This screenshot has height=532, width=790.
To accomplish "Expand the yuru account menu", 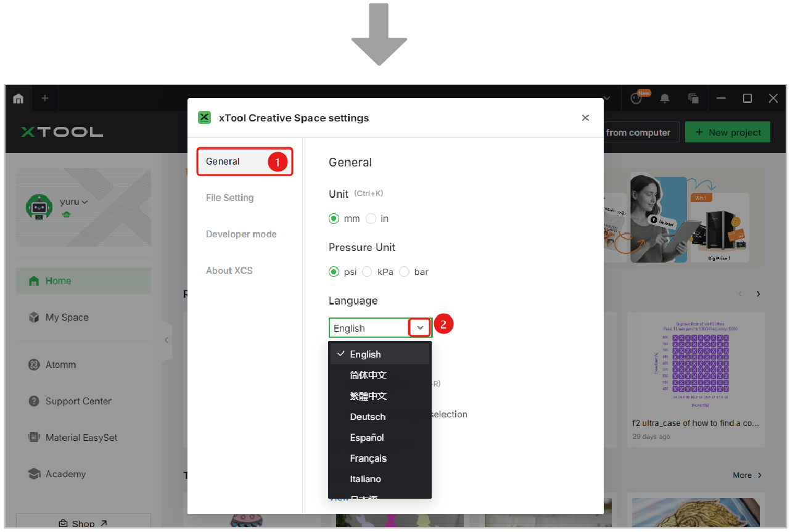I will point(84,202).
